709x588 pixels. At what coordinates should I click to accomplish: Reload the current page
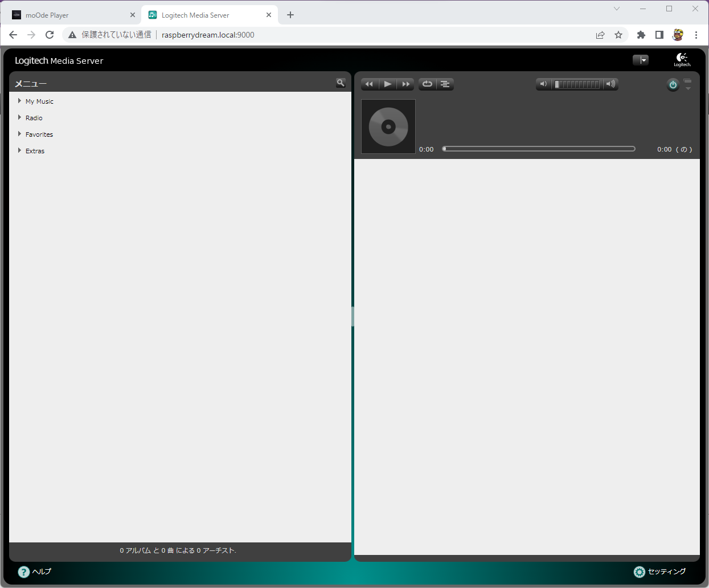50,35
